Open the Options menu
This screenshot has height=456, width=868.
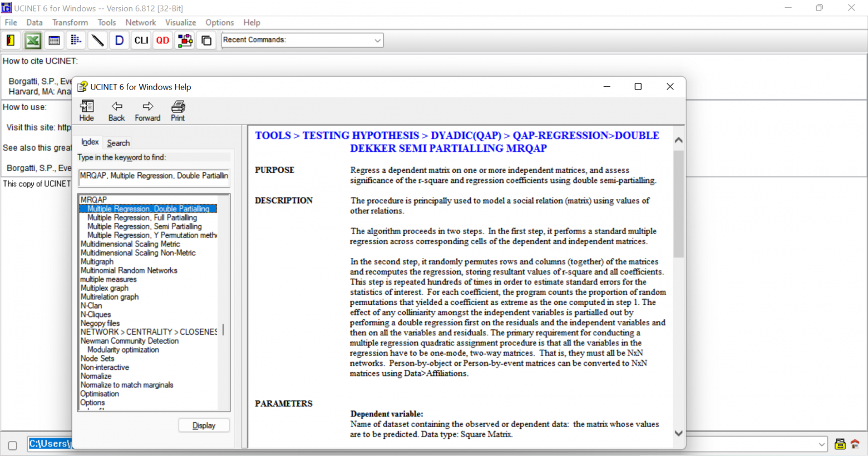tap(220, 22)
